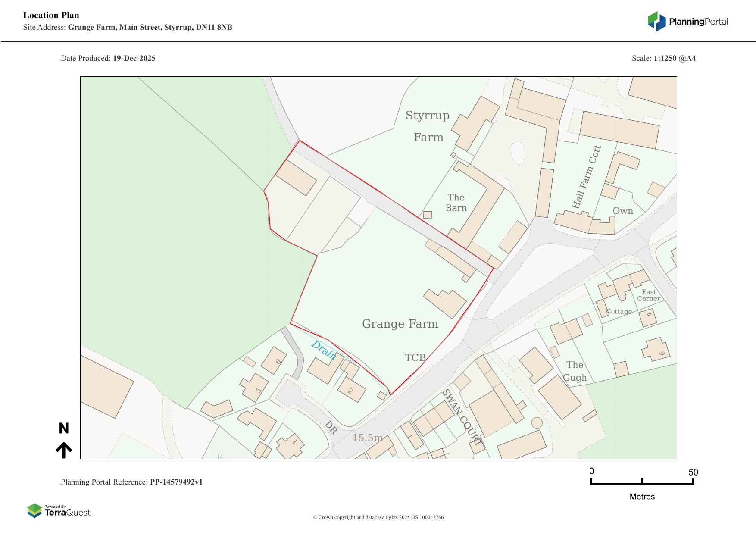Screen dimensions: 756x535
Task: Click the SWAN COURT street label
Action: (462, 417)
